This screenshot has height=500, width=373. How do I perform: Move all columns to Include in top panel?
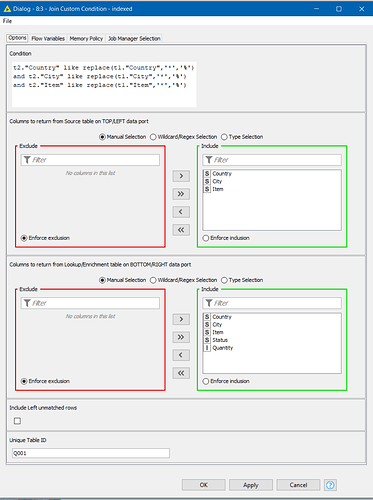click(181, 194)
